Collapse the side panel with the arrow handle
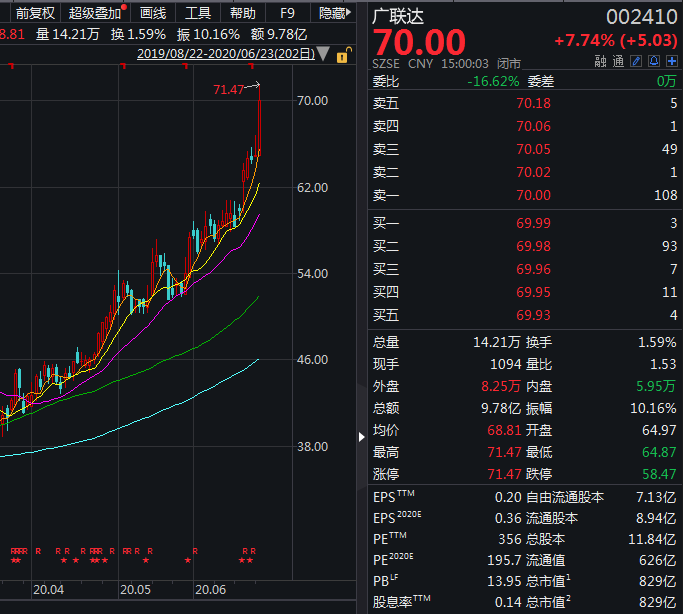This screenshot has height=614, width=683. pyautogui.click(x=361, y=436)
